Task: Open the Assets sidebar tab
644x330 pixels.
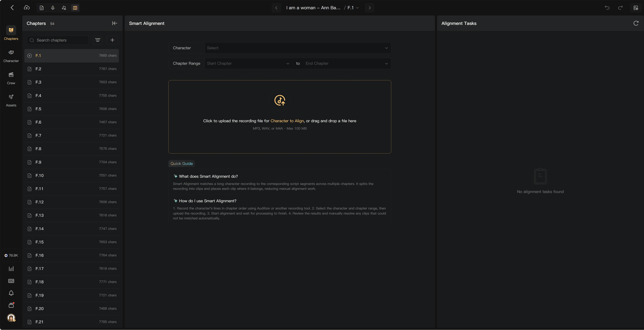Action: pyautogui.click(x=11, y=101)
